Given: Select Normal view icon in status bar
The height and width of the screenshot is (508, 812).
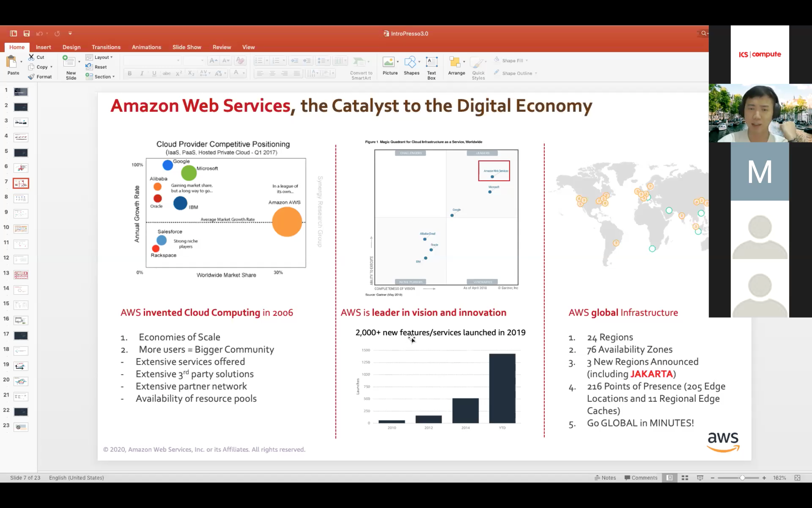Looking at the screenshot, I should click(669, 478).
